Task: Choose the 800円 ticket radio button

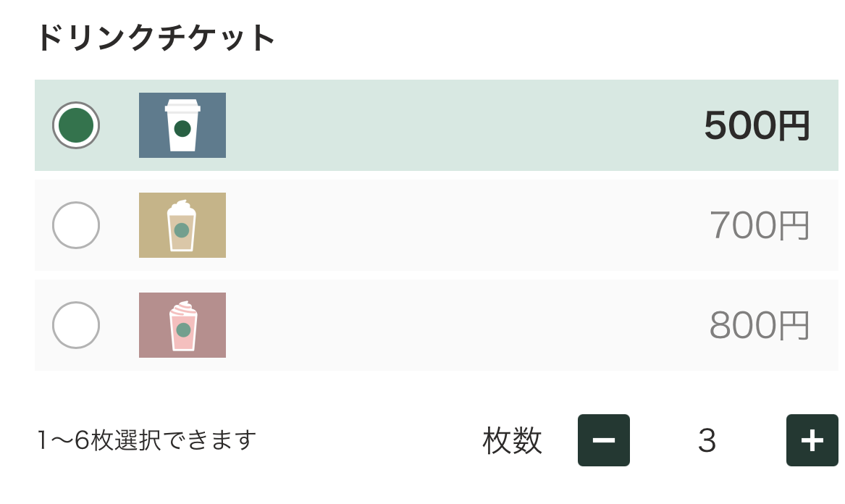Action: point(76,325)
